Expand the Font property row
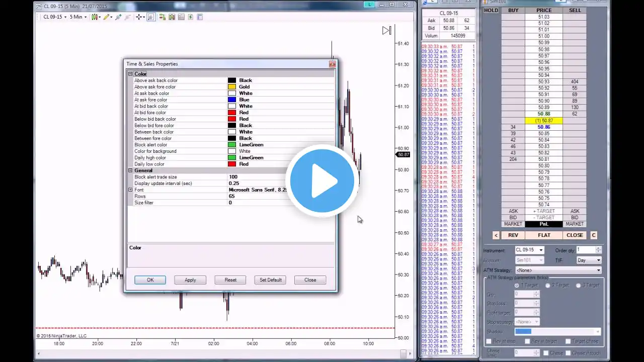The width and height of the screenshot is (644, 362). (130, 190)
